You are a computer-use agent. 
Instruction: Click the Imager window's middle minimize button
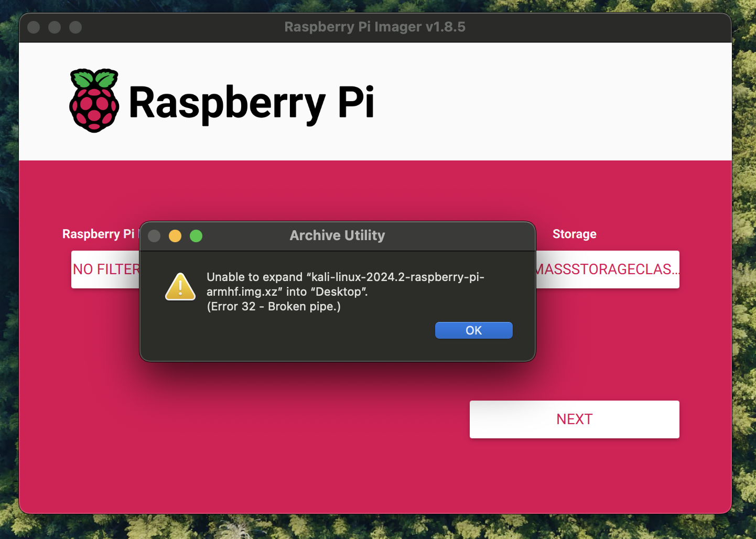pyautogui.click(x=55, y=27)
